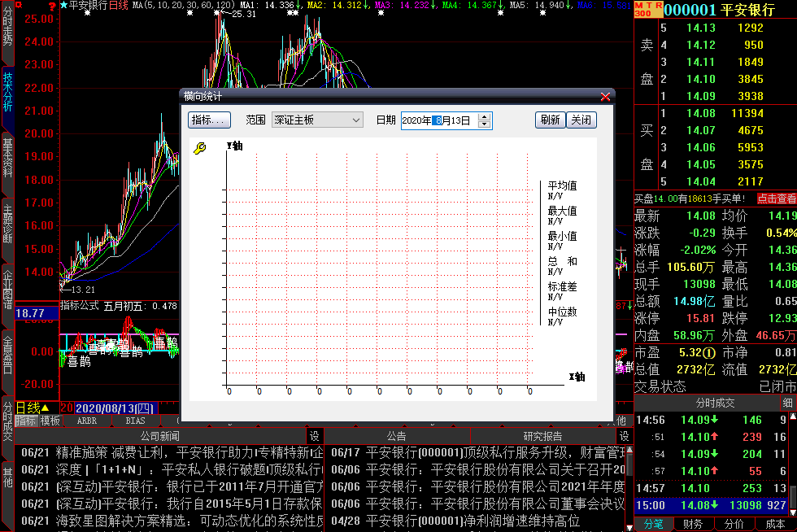Viewport: 797px width, 532px height.
Task: Switch to the ARBR indicator tab
Action: [86, 421]
